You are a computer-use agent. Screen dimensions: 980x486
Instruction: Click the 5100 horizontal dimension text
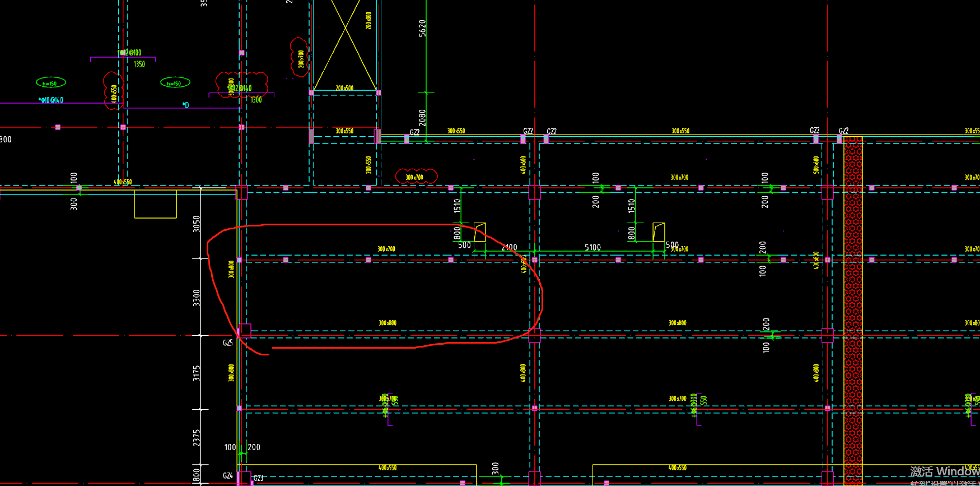click(x=592, y=247)
